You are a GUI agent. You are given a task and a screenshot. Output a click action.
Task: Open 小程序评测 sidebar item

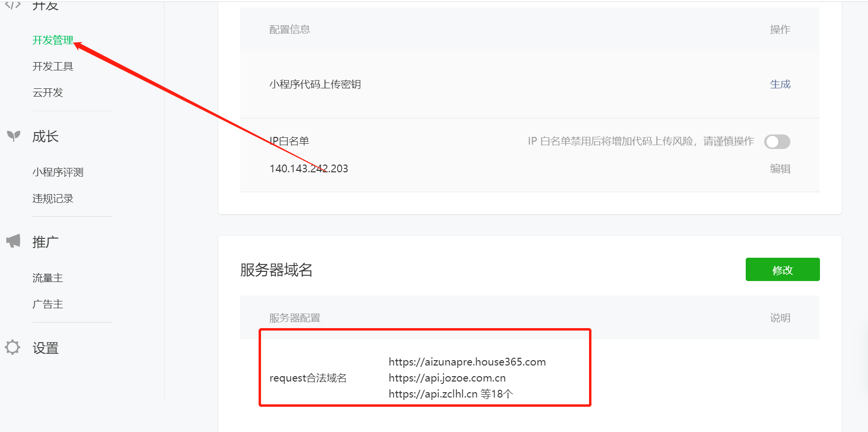[58, 172]
